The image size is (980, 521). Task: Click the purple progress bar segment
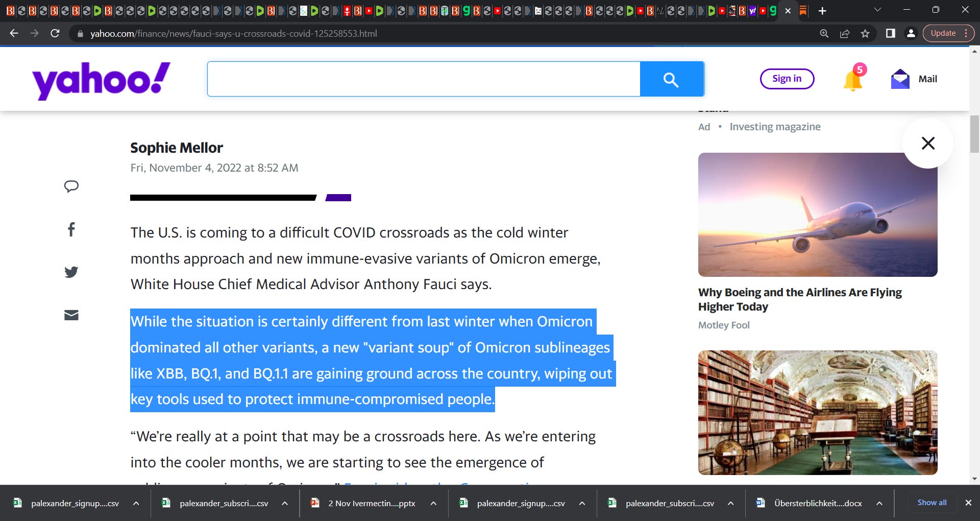click(338, 198)
